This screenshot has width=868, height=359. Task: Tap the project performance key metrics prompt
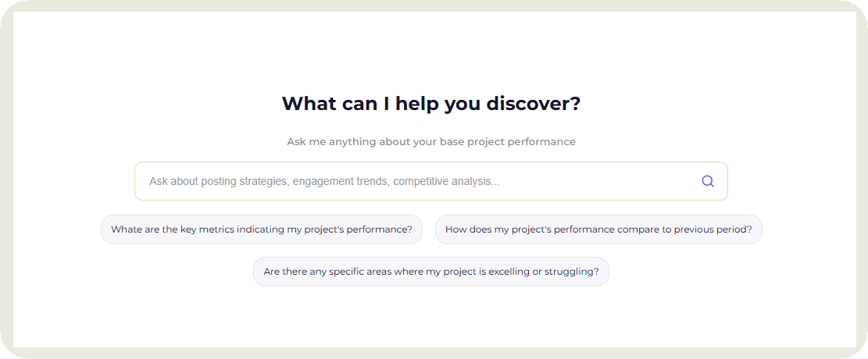click(262, 229)
